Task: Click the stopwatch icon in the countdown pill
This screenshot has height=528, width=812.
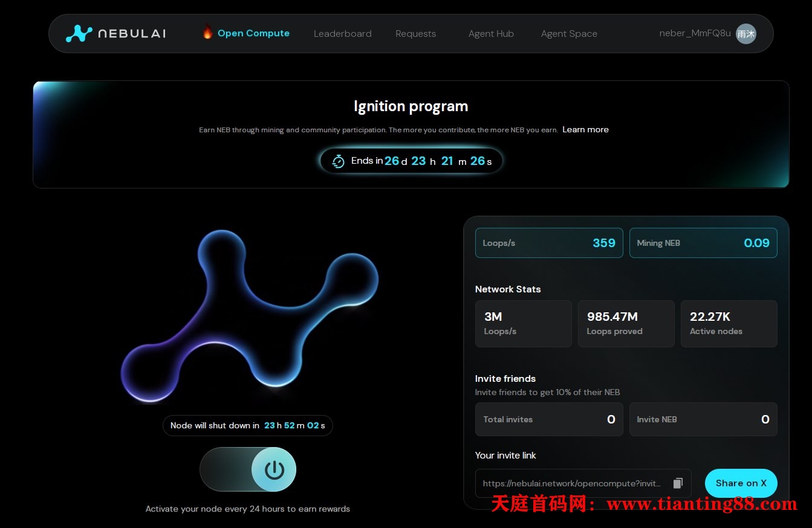Action: (339, 161)
